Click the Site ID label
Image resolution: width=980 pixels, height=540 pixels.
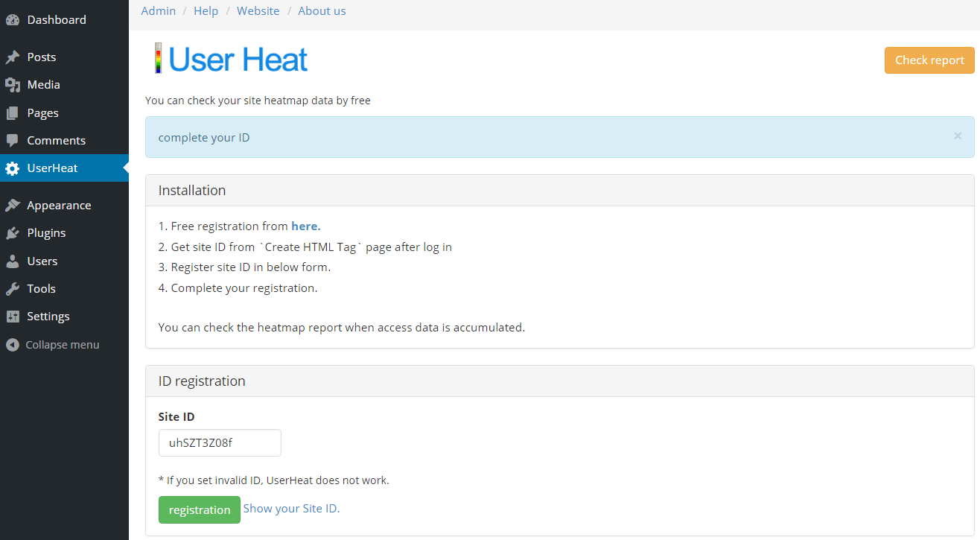[x=176, y=417]
